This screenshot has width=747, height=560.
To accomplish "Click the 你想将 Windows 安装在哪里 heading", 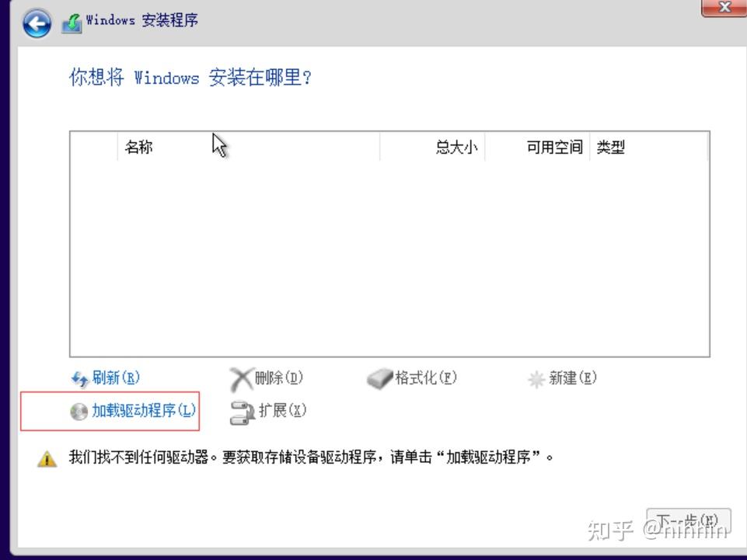I will (190, 77).
